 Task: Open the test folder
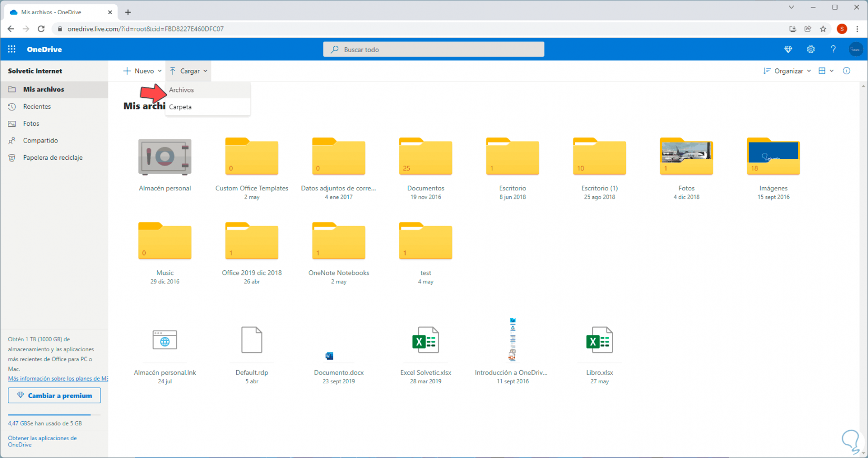[x=426, y=241]
